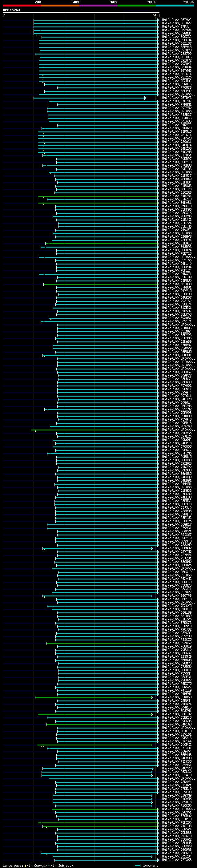This screenshot has height=868, width=197.
Task: Select label UniRef100_A7QUS8
Action: (176, 88)
